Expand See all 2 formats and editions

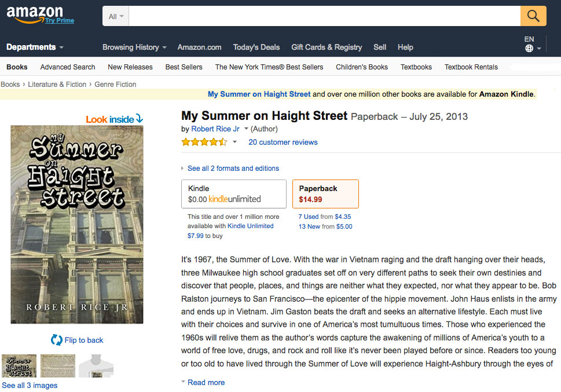233,168
